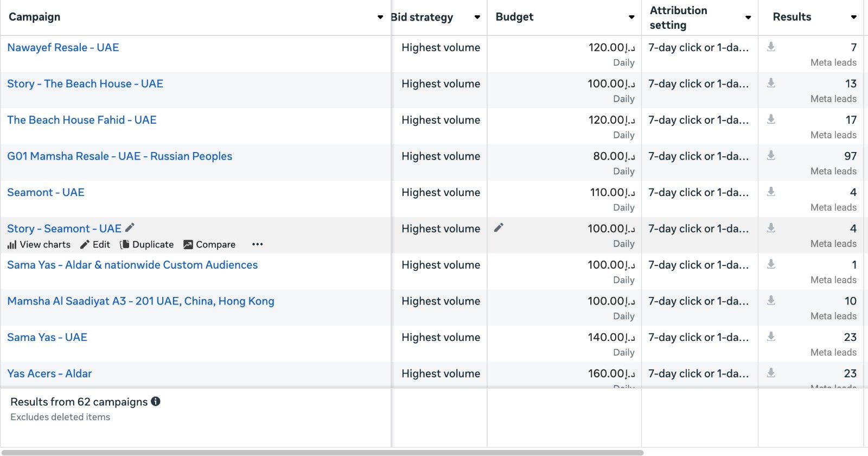This screenshot has width=868, height=456.
Task: Click the horizontal scrollbar at the bottom
Action: (x=322, y=452)
